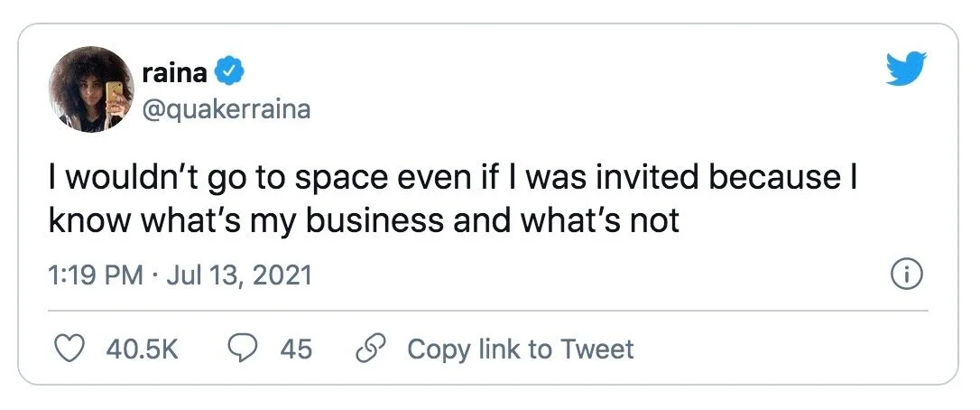Screen dimensions: 980x410
Task: Click the separator dot in the timestamp
Action: click(x=155, y=275)
